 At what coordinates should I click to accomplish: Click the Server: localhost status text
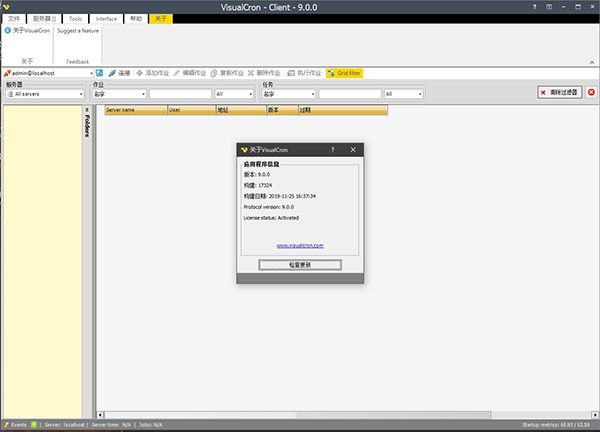[x=64, y=425]
